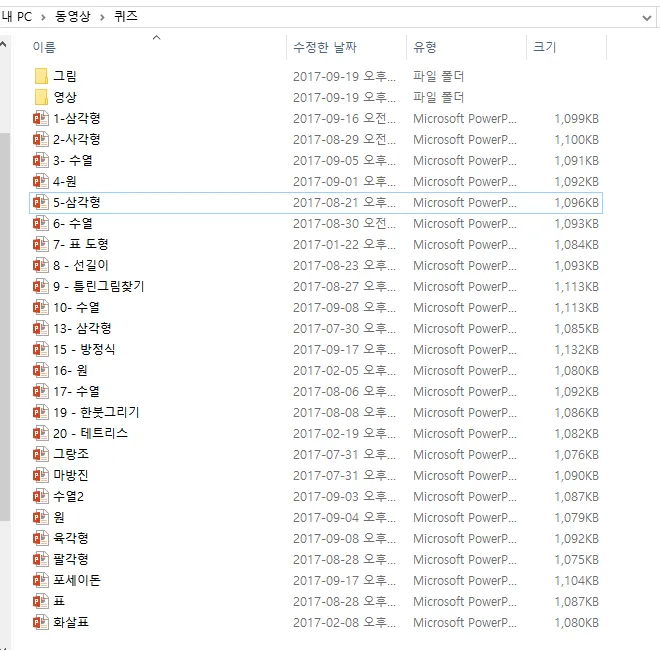This screenshot has height=650, width=660.
Task: Click the scroll up arrow of navigation pane
Action: coord(3,44)
